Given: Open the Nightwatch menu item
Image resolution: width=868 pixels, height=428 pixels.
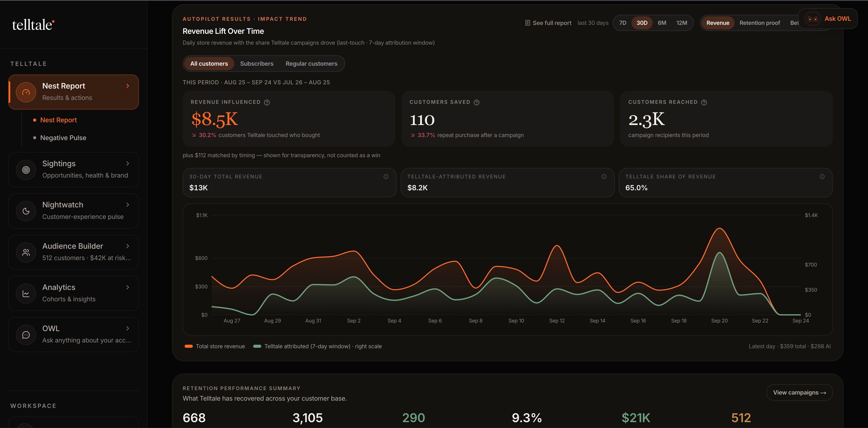Looking at the screenshot, I should [73, 211].
